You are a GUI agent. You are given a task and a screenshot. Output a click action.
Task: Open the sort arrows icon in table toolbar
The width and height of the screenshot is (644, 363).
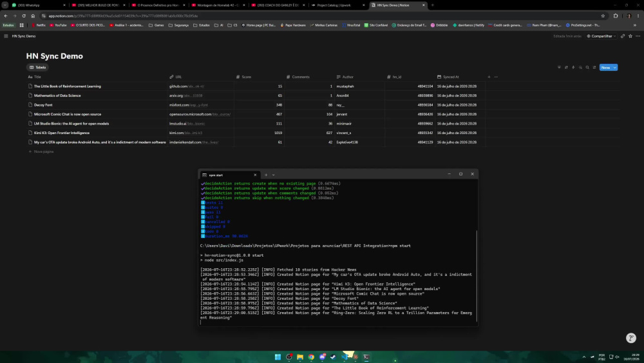566,68
